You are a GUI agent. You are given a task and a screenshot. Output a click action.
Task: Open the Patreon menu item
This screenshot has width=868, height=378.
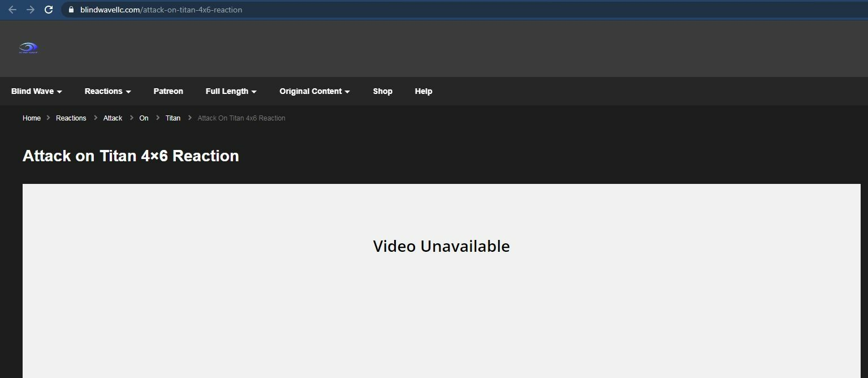(x=169, y=91)
